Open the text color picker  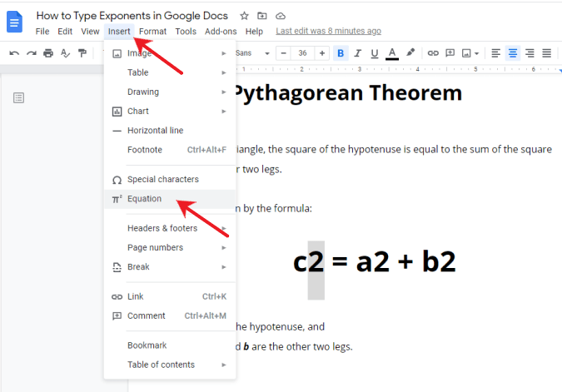[x=392, y=54]
